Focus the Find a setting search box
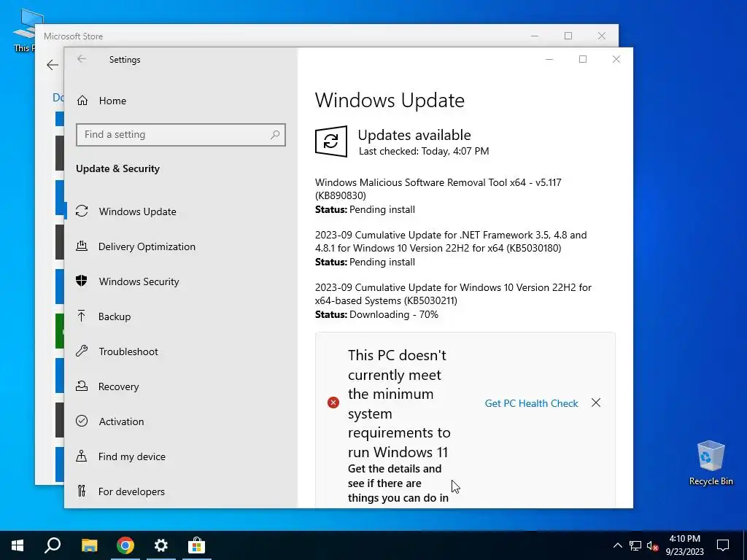 tap(181, 135)
